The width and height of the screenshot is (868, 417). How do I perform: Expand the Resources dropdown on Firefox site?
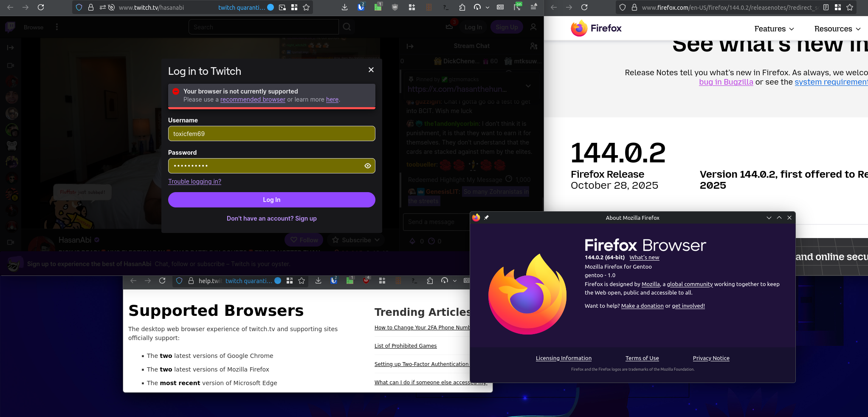[x=837, y=29]
